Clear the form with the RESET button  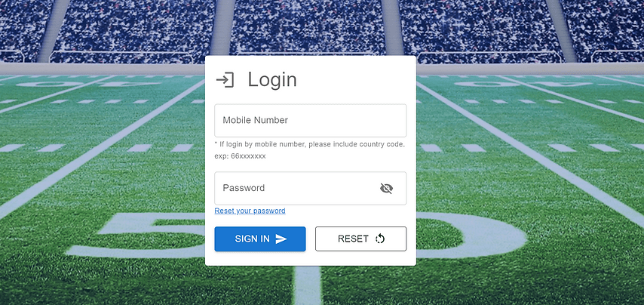click(x=361, y=239)
